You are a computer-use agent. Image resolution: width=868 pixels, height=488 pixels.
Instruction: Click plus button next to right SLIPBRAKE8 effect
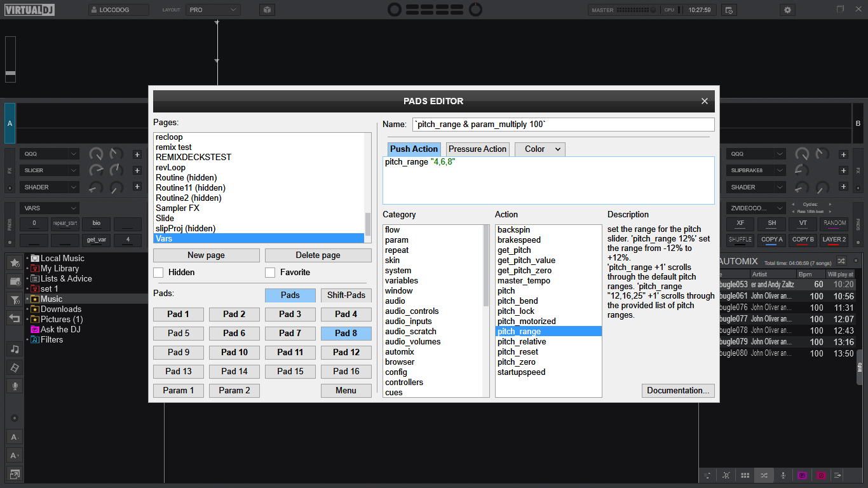843,170
